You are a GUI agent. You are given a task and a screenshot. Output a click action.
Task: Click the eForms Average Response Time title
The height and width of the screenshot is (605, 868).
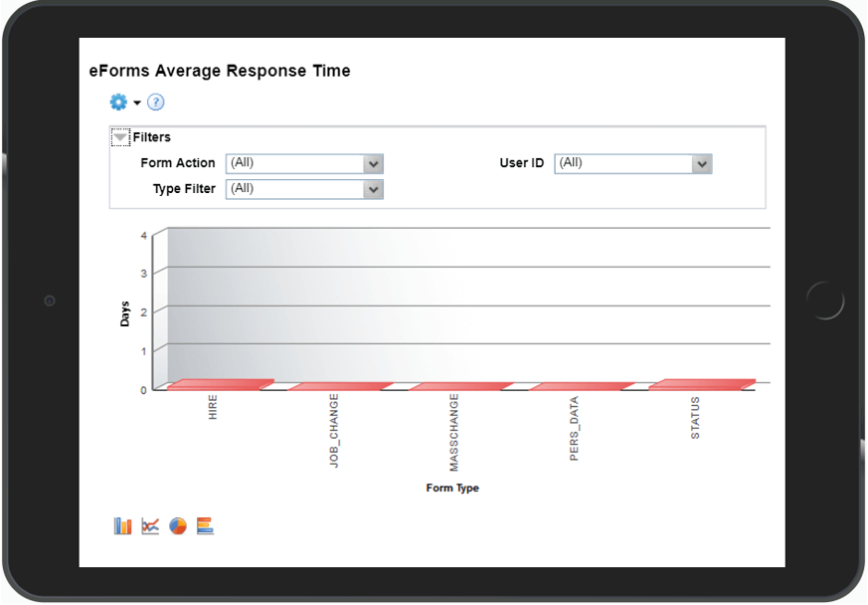[x=220, y=71]
